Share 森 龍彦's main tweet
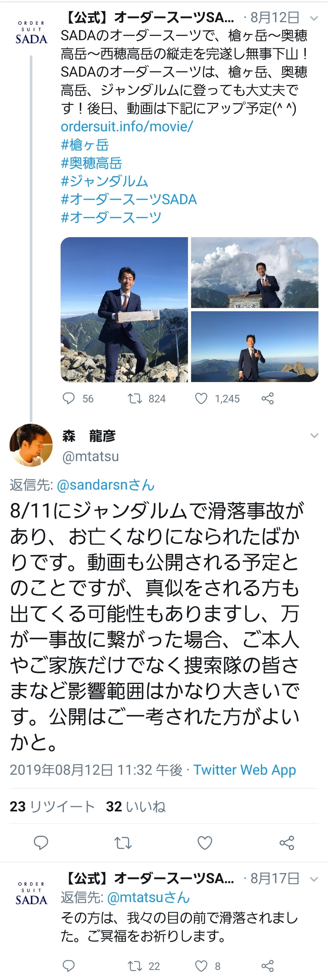This screenshot has height=980, width=328. (x=286, y=843)
